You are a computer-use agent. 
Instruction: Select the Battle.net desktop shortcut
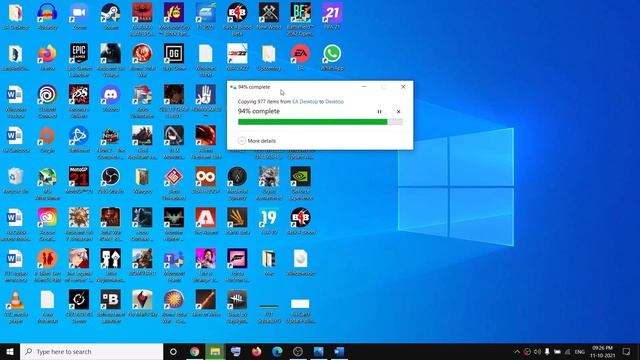pos(79,139)
